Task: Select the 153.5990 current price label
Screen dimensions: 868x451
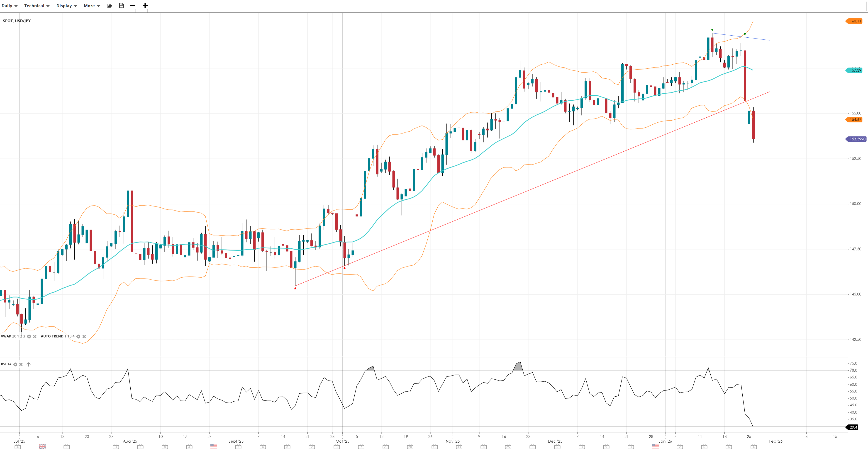Action: 856,139
